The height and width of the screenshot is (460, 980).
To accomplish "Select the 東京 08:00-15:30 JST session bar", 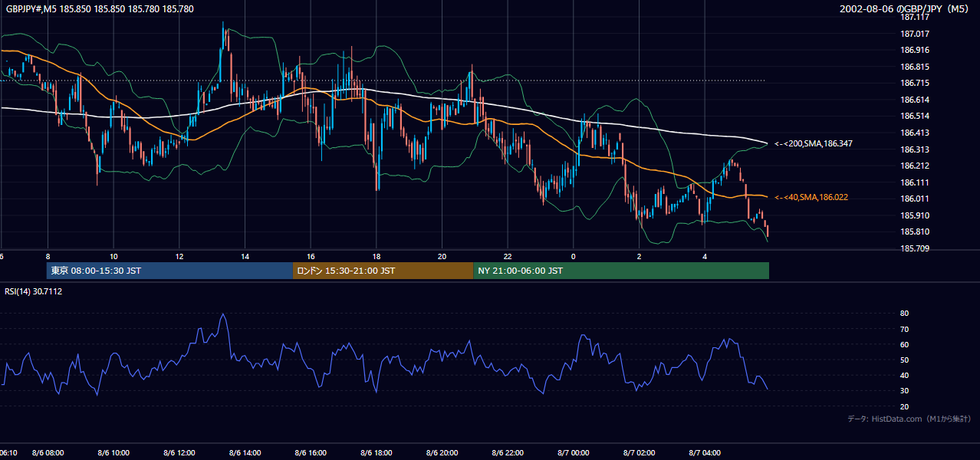I will pyautogui.click(x=169, y=271).
